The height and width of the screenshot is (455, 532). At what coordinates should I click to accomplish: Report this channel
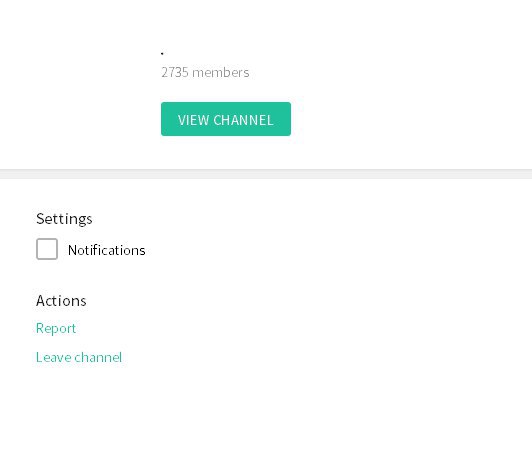click(56, 328)
